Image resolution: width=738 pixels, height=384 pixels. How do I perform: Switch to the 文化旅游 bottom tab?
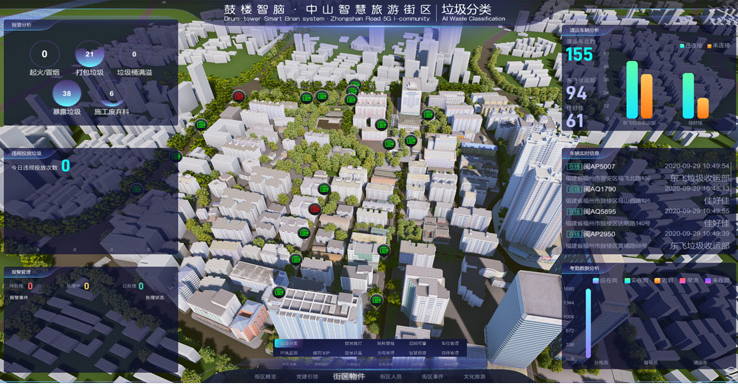point(474,377)
